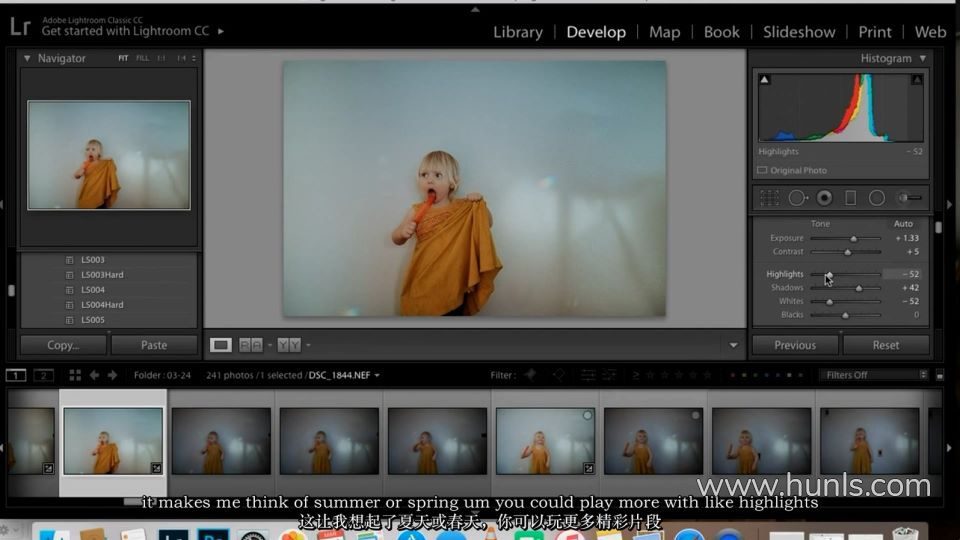Collapse the Navigator panel

pos(27,58)
